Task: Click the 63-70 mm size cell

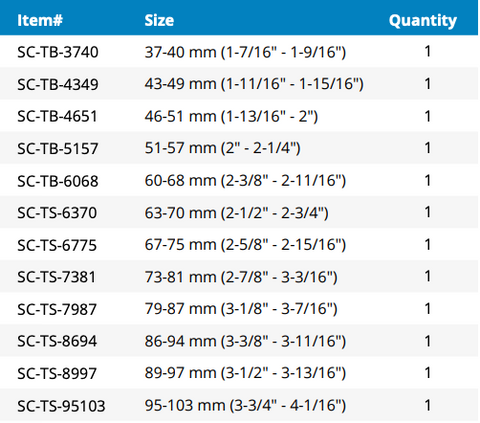Action: pyautogui.click(x=237, y=213)
